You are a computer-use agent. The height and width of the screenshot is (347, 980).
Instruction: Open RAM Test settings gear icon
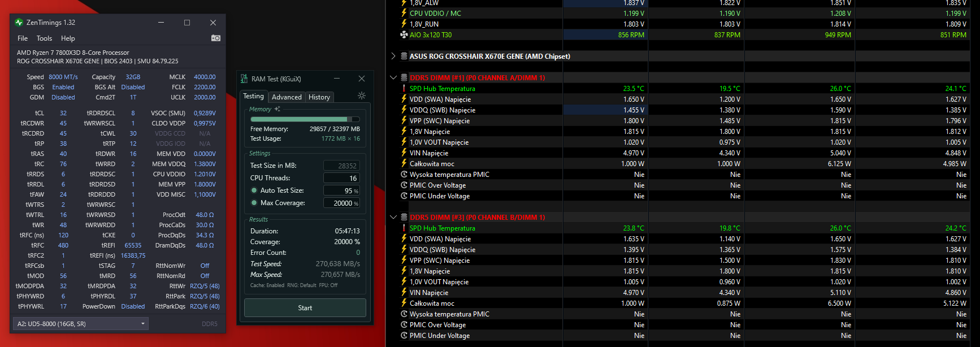[x=362, y=96]
